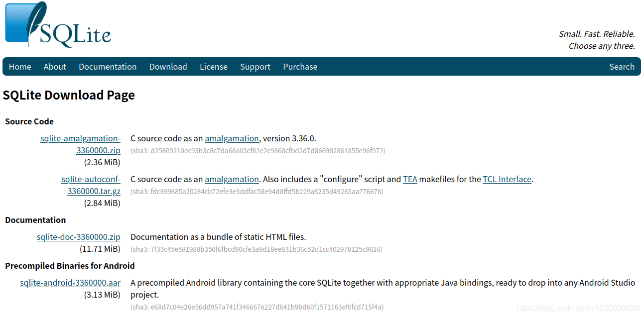Click the Source Code section heading
The image size is (644, 317).
point(29,121)
